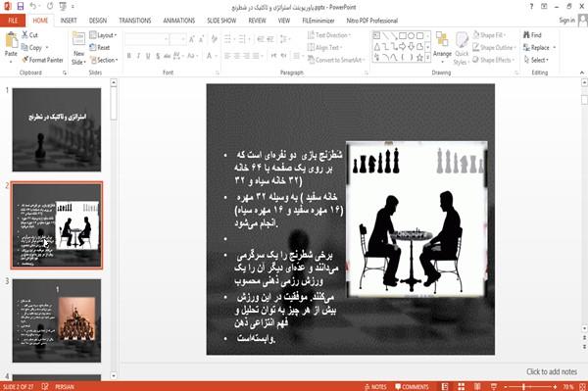Switch to the SLIDE SHOW tab

coord(221,21)
